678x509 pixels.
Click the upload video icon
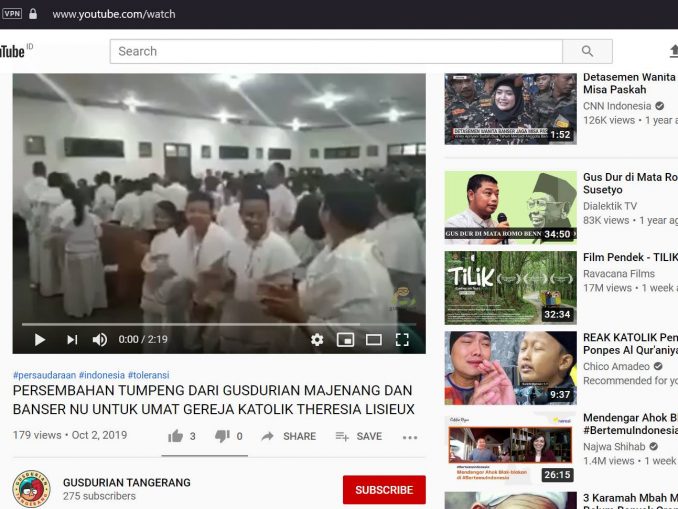tap(674, 51)
